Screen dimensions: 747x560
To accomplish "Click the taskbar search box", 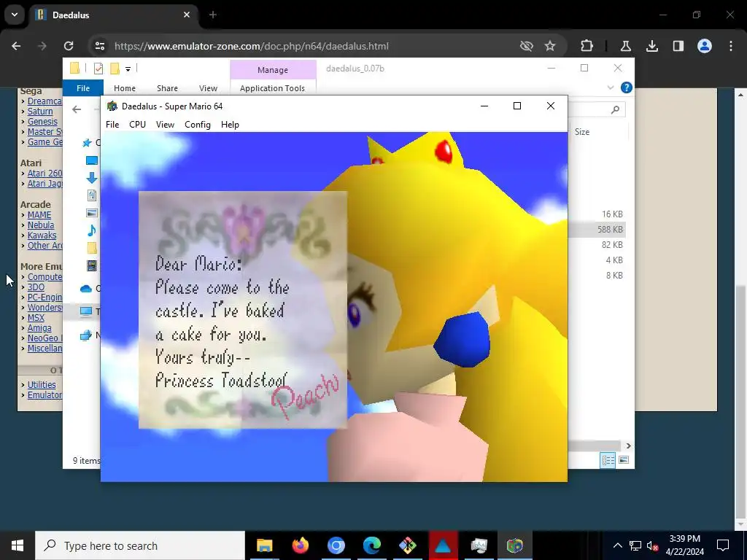I will coord(140,545).
